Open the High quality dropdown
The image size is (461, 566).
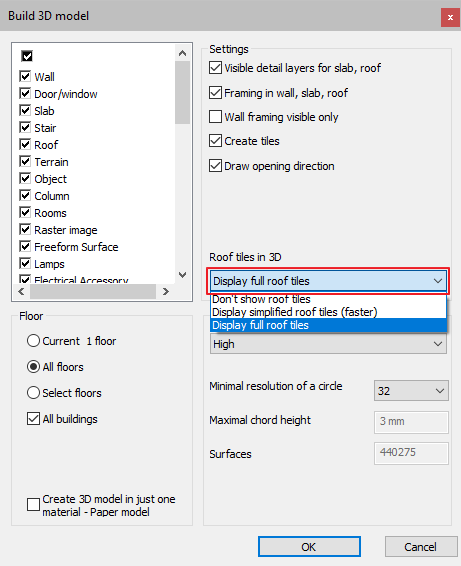[x=328, y=344]
